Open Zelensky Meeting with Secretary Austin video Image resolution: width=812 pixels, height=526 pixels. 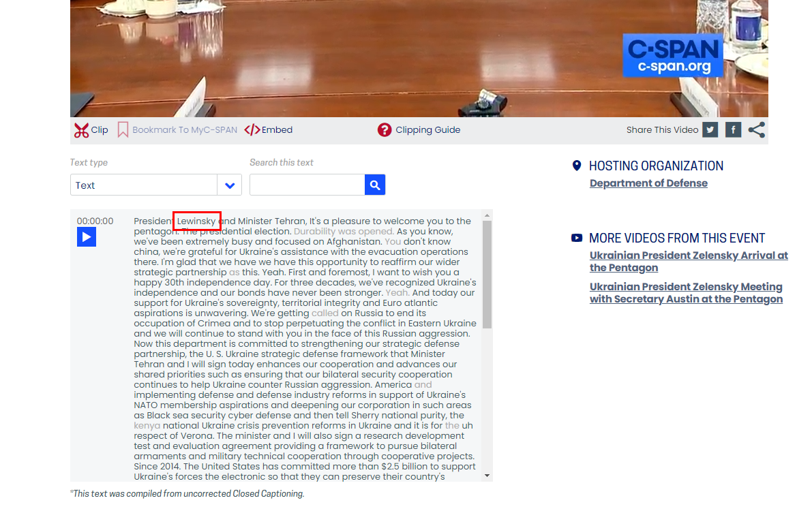tap(686, 293)
